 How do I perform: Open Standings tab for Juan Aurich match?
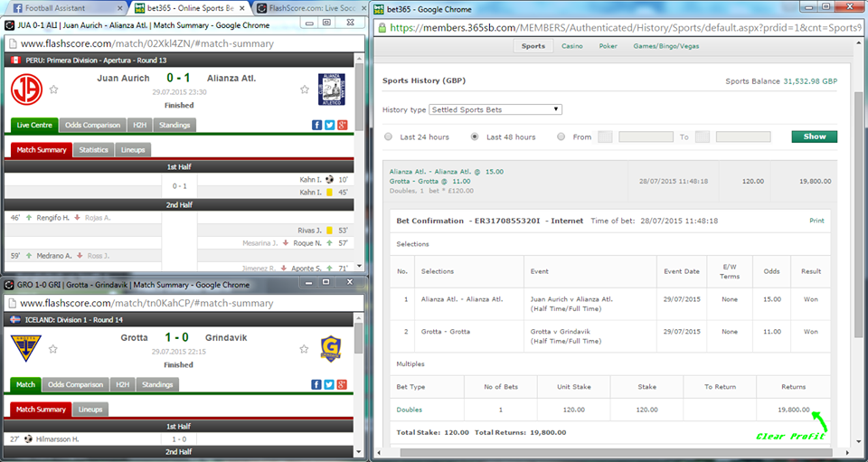175,125
